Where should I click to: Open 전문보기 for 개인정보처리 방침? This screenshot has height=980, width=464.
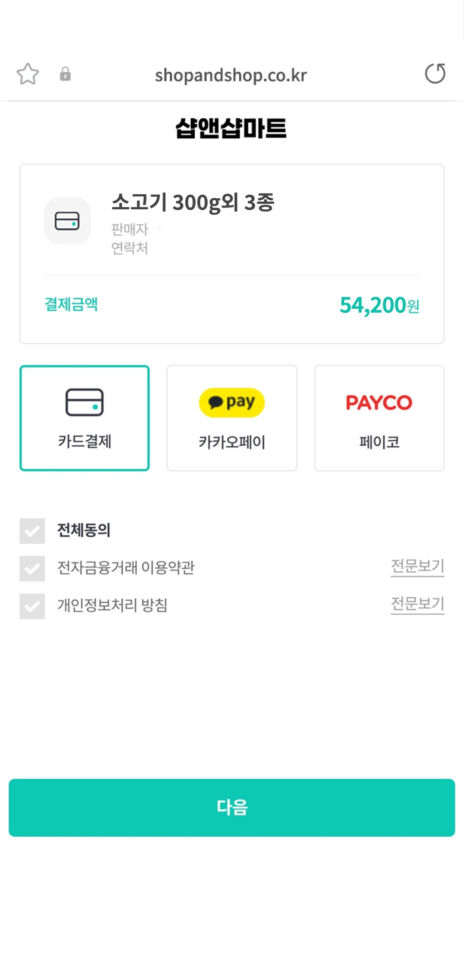pos(417,604)
